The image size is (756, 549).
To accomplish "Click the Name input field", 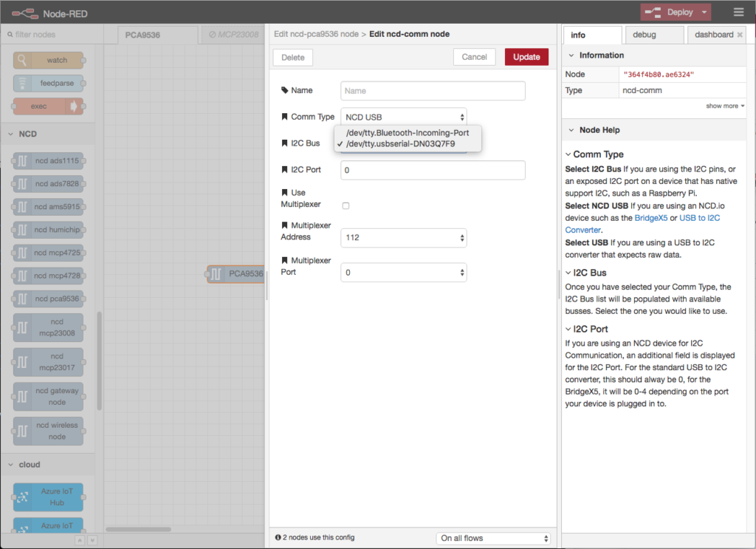I will (x=433, y=91).
